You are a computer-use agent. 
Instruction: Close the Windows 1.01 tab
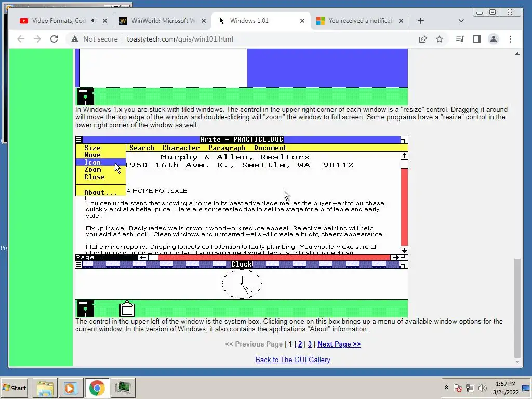[302, 21]
